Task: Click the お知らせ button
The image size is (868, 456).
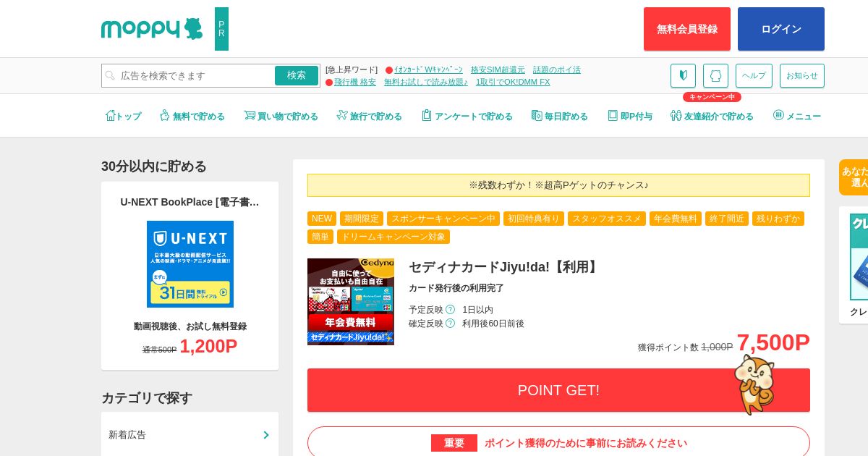Action: pyautogui.click(x=802, y=75)
